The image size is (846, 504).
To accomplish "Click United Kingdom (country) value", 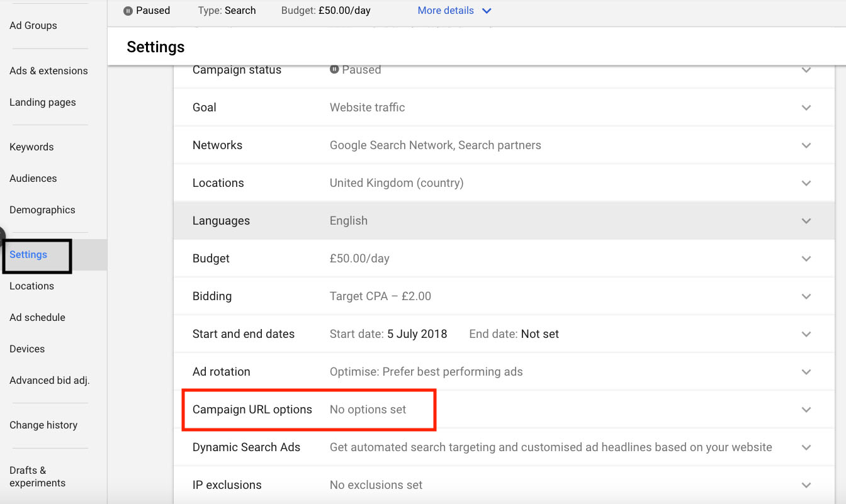I will click(397, 183).
